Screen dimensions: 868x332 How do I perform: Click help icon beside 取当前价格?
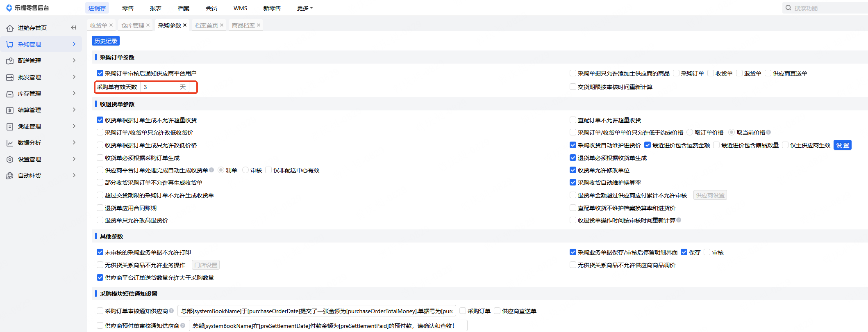point(768,132)
